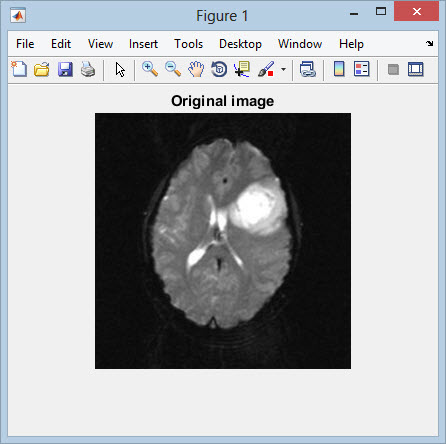Toggle the Data Cursor tool
Image resolution: width=446 pixels, height=444 pixels.
coord(242,69)
